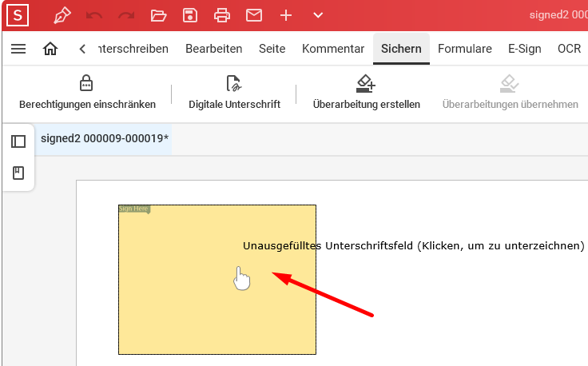Print the document using the printer icon
Viewport: 588px width, 366px height.
(222, 15)
